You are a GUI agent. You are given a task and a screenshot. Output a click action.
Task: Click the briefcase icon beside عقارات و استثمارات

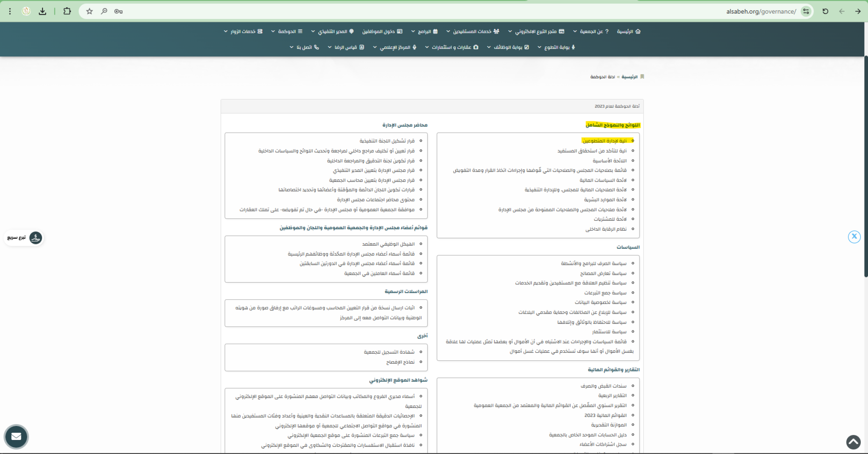coord(476,47)
